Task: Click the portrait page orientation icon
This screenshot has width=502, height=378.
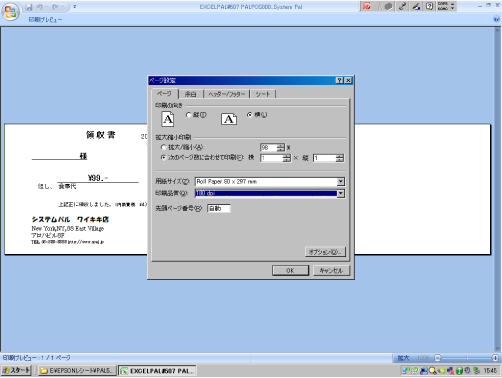Action: click(x=168, y=119)
